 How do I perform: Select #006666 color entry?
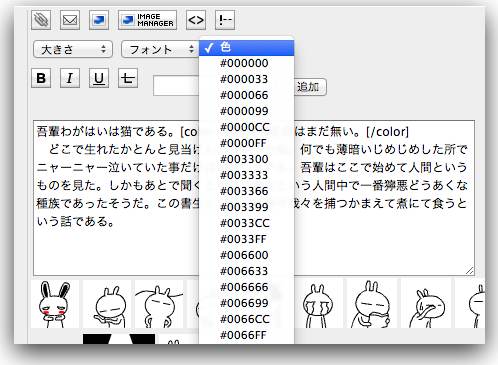point(247,287)
